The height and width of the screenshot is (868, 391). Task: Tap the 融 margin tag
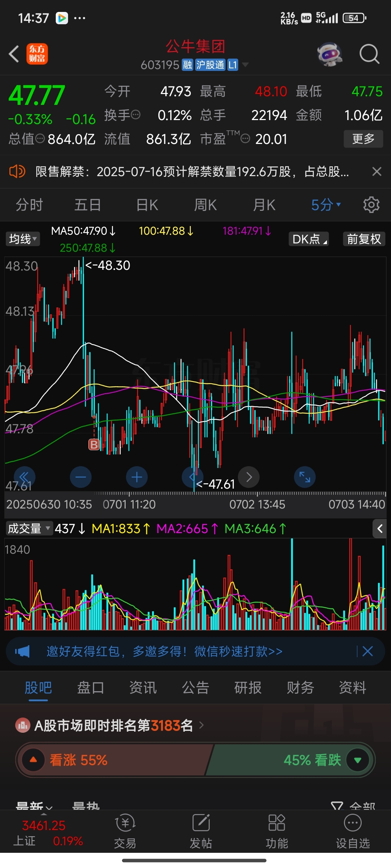point(187,65)
